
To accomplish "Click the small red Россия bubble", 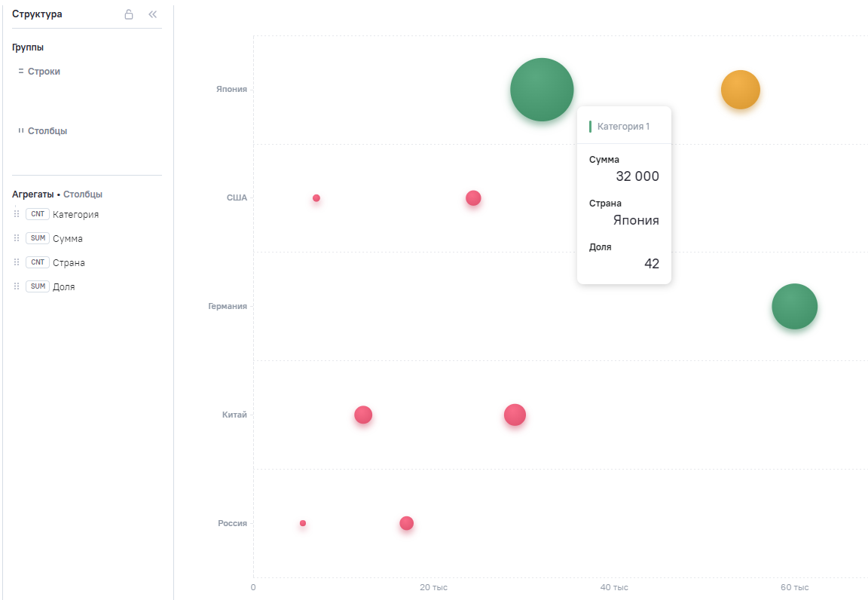I will click(303, 523).
